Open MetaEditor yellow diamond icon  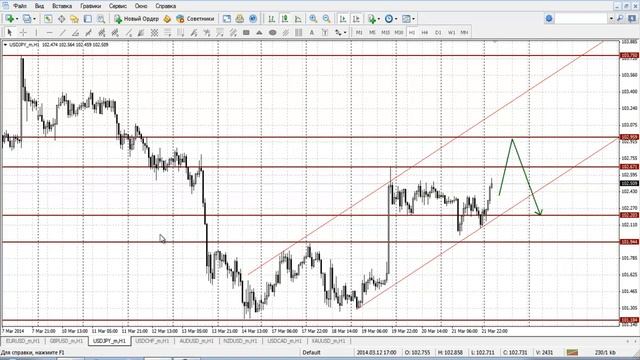[167, 19]
